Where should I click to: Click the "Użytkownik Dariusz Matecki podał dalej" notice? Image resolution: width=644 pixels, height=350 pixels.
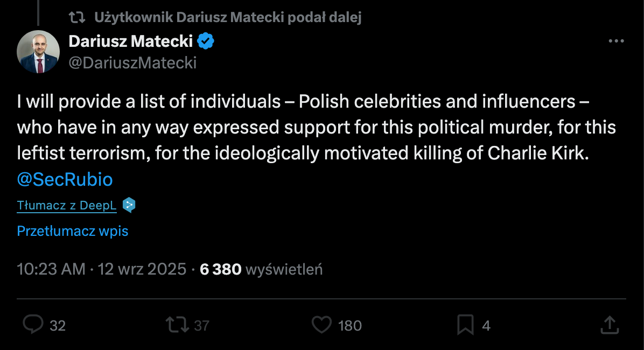click(228, 17)
